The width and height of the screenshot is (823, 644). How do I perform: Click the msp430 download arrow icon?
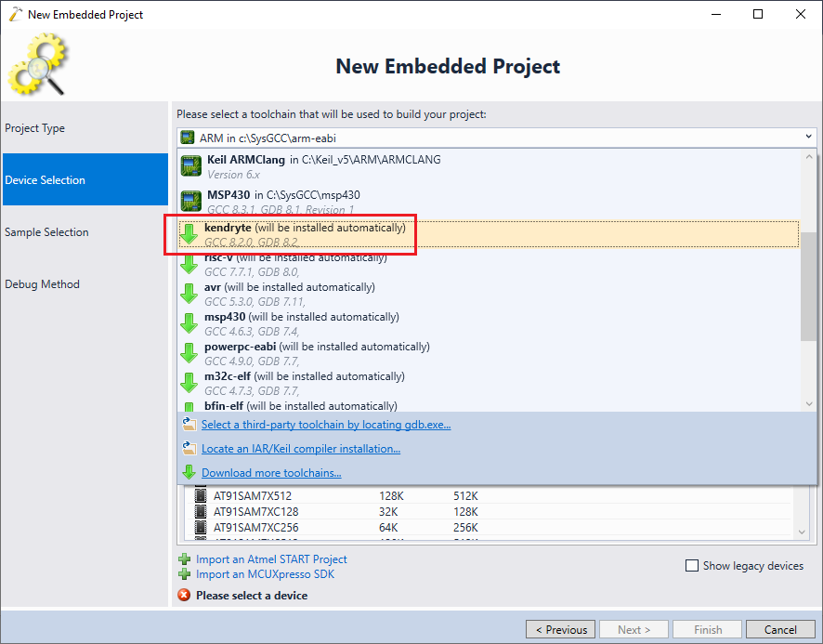tap(189, 323)
